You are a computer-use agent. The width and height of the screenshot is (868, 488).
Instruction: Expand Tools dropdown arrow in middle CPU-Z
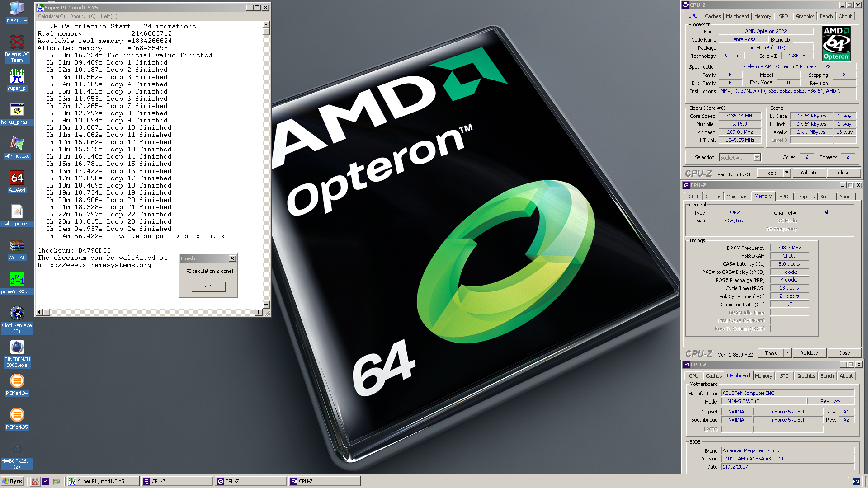787,353
